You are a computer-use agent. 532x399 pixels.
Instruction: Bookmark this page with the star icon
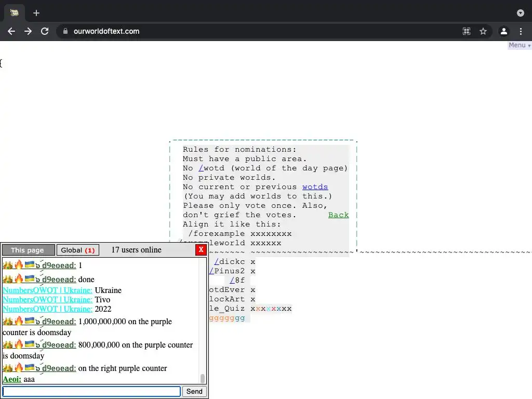(483, 31)
